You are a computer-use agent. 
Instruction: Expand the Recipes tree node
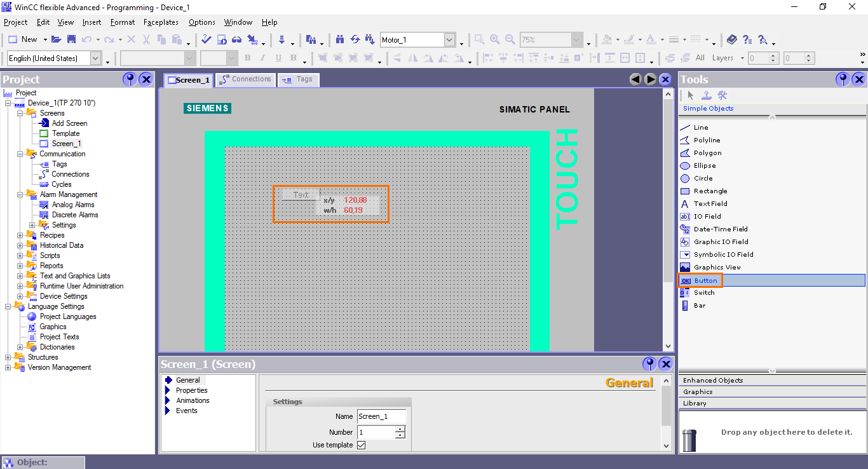click(x=20, y=235)
